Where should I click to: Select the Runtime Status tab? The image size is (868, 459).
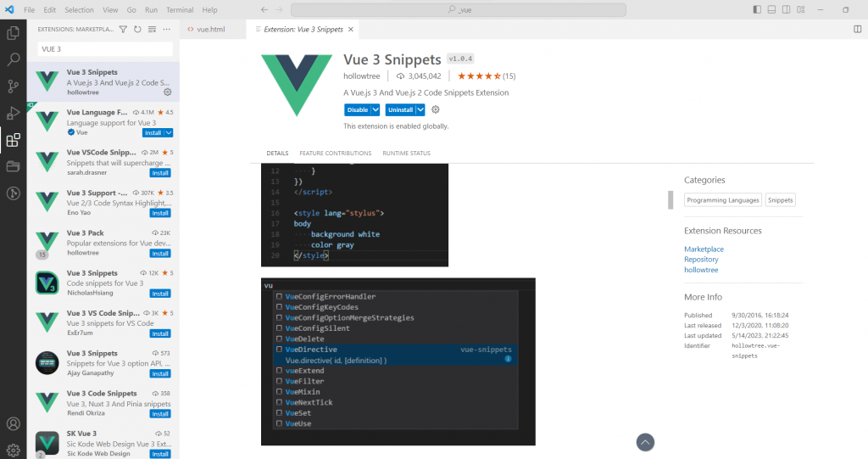pyautogui.click(x=406, y=153)
